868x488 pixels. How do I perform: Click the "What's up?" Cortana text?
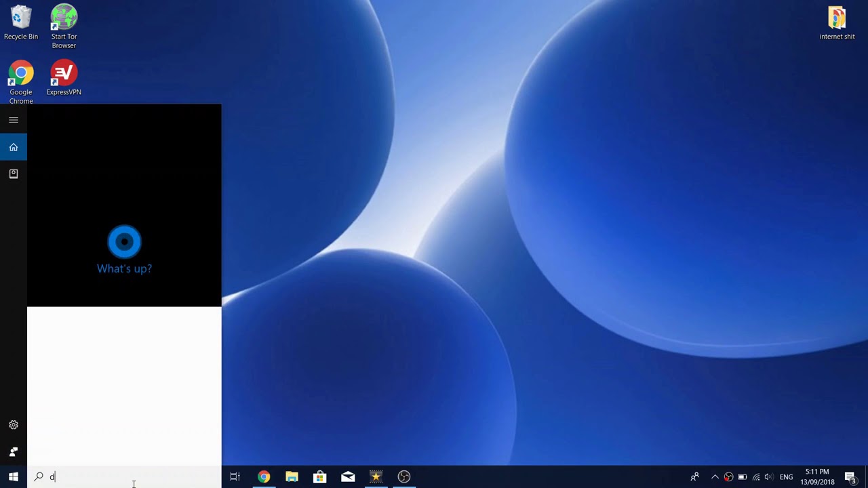tap(124, 268)
